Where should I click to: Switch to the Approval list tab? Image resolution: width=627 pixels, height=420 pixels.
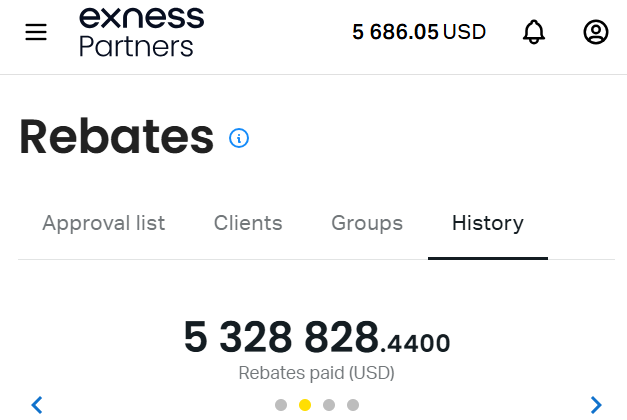[x=104, y=223]
